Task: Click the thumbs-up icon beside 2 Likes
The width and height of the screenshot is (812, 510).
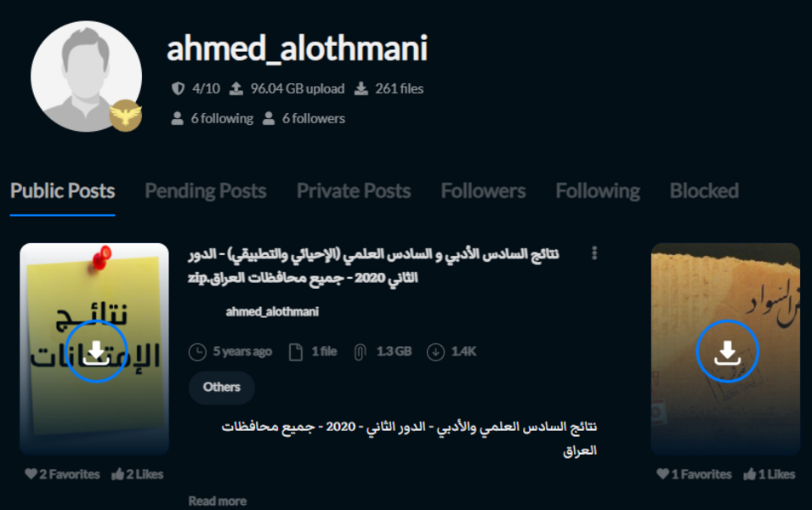Action: (x=117, y=473)
